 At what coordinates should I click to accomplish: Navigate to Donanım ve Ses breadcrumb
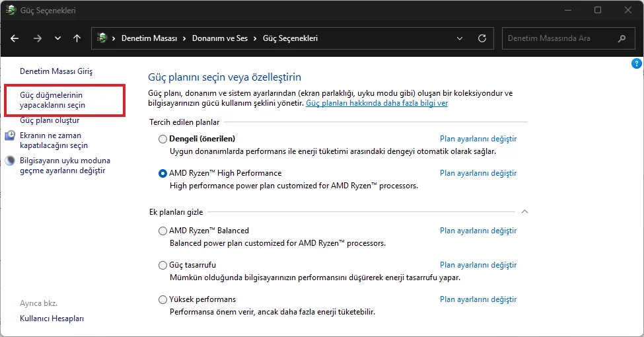point(220,38)
